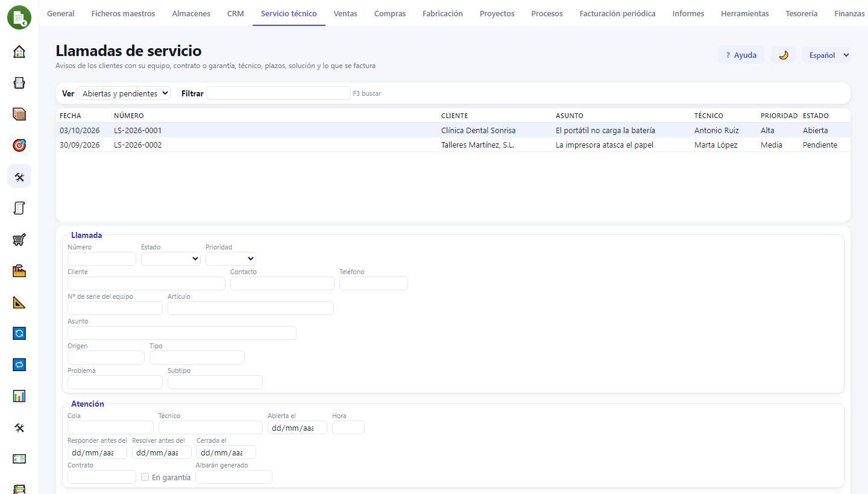The width and height of the screenshot is (868, 494).
Task: Open the Almacenes box icon in sidebar
Action: (x=19, y=114)
